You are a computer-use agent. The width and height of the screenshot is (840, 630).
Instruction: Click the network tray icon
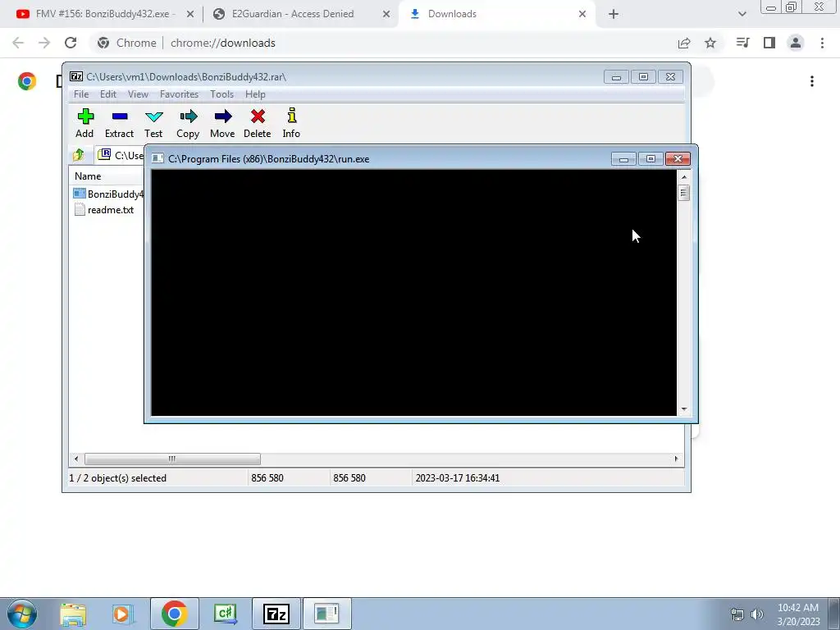737,614
